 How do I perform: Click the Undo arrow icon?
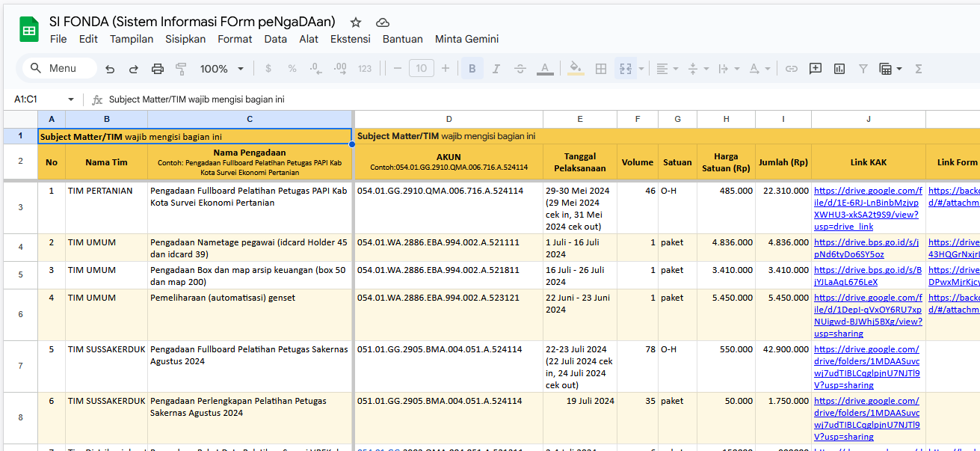(110, 69)
